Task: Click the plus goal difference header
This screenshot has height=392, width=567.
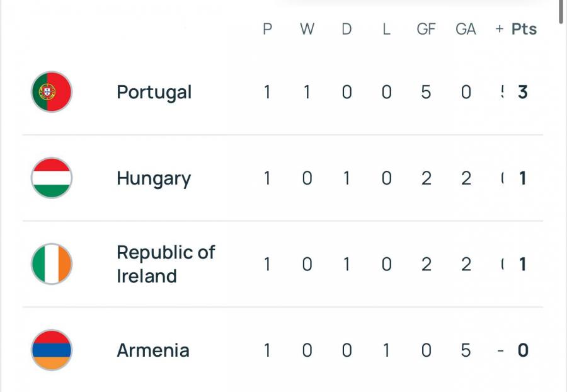Action: (x=500, y=29)
